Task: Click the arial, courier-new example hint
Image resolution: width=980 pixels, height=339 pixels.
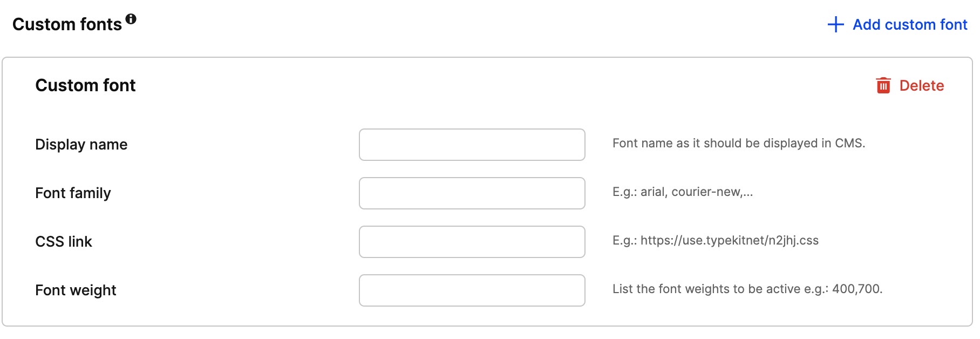Action: tap(683, 192)
